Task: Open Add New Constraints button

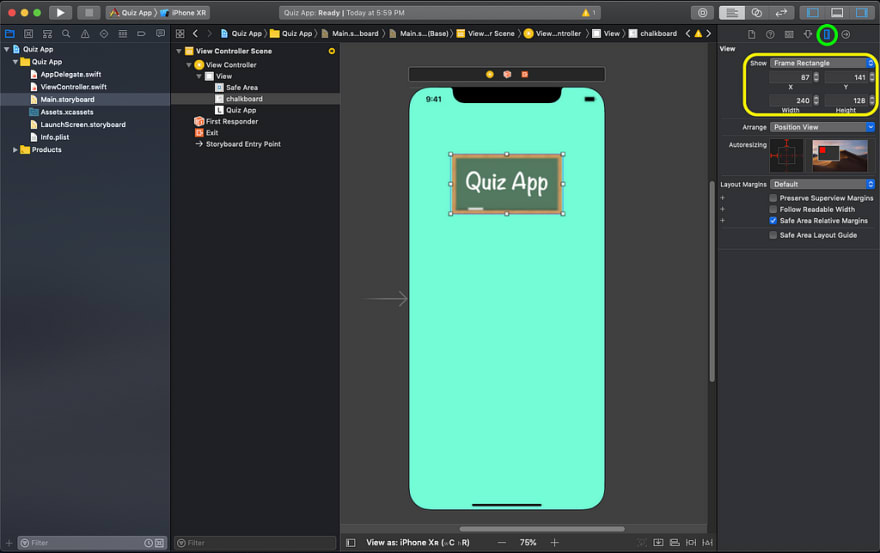Action: point(691,542)
